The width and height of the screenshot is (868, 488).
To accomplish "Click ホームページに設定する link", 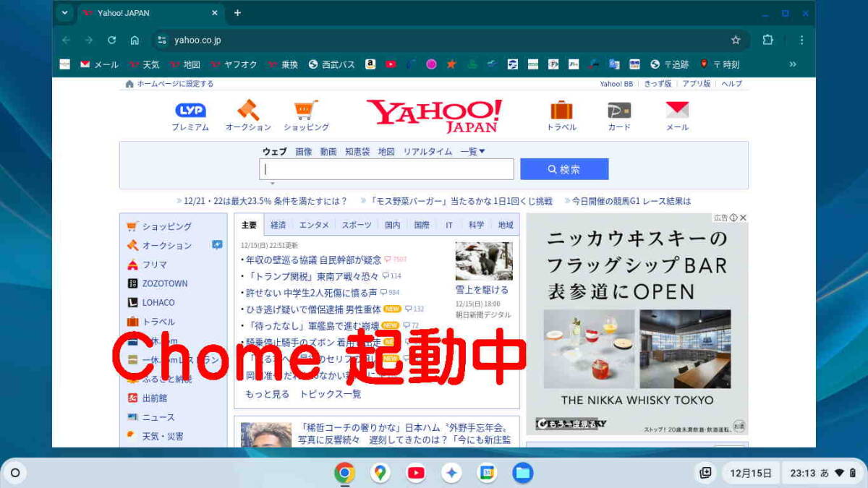I will coord(175,84).
